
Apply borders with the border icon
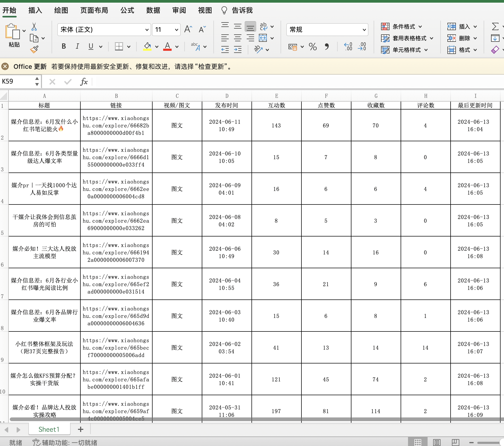(119, 46)
